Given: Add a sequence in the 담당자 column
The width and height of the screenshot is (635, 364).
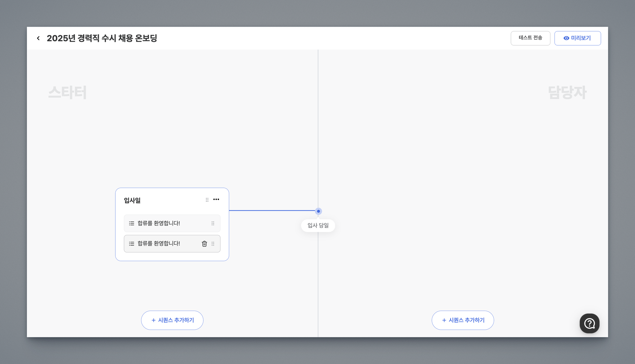Looking at the screenshot, I should point(463,320).
